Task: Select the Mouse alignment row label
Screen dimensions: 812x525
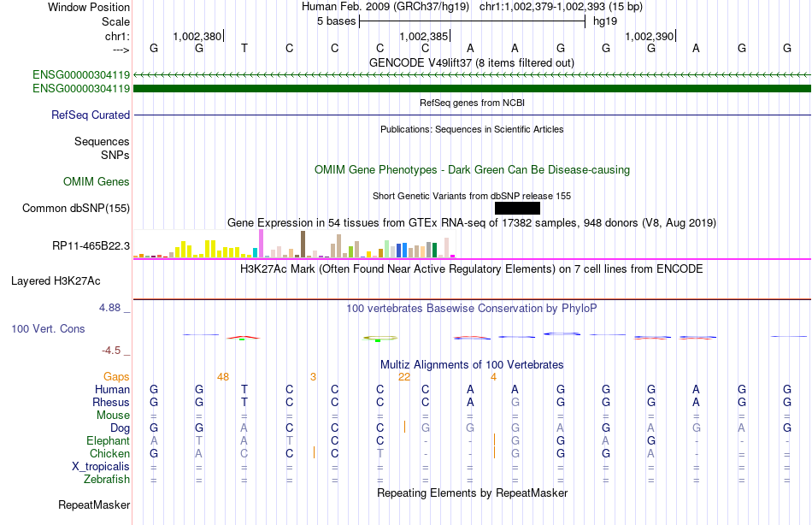Action: [113, 416]
